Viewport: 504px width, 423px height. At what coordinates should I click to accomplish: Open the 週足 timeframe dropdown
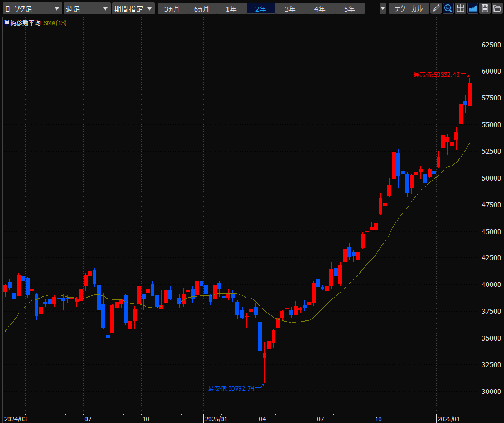[x=87, y=9]
